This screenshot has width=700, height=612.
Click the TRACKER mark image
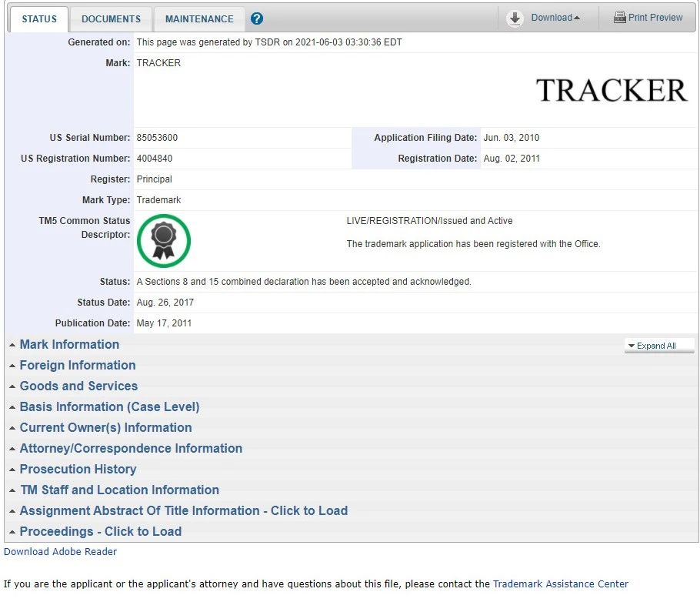(611, 90)
